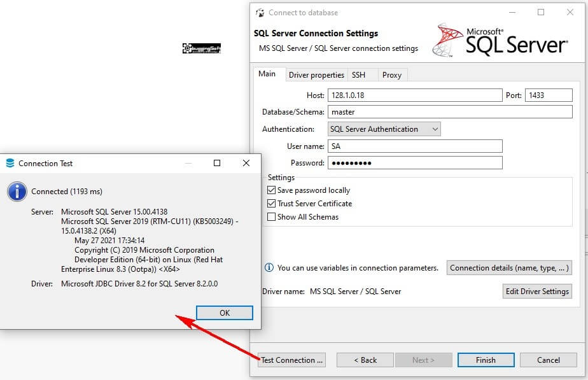Click 'Microsoft SQL Server 15.00.4138' server text

tap(115, 212)
